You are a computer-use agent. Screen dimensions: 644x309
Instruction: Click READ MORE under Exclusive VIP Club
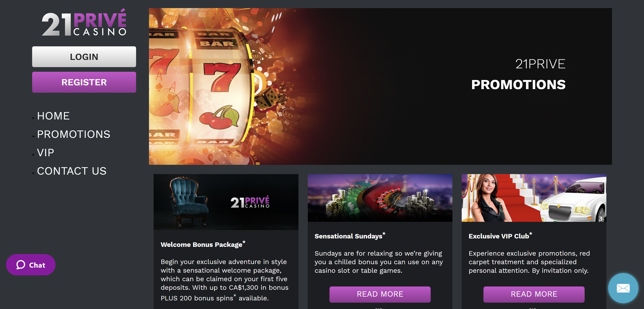pyautogui.click(x=534, y=294)
